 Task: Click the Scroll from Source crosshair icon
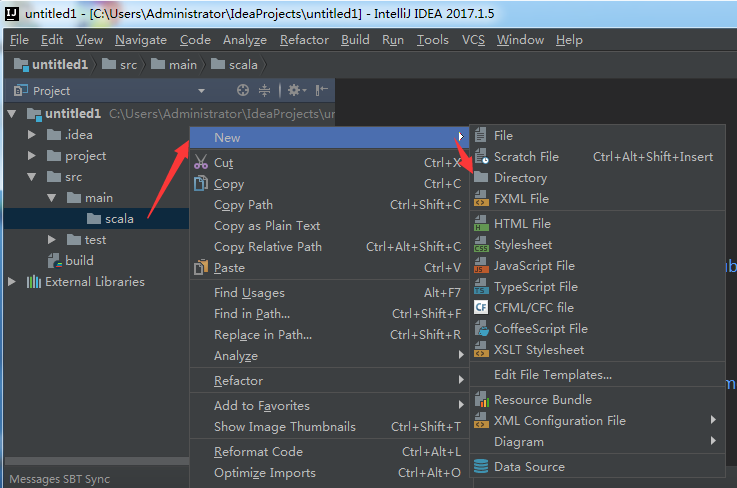(x=243, y=90)
